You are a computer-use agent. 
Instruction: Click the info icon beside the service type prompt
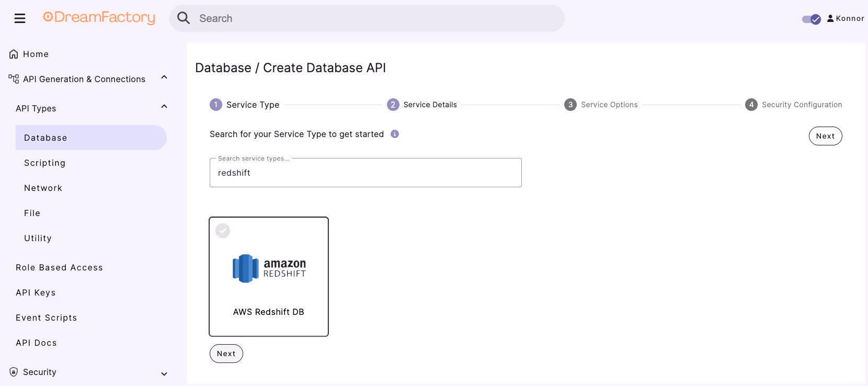click(x=395, y=134)
